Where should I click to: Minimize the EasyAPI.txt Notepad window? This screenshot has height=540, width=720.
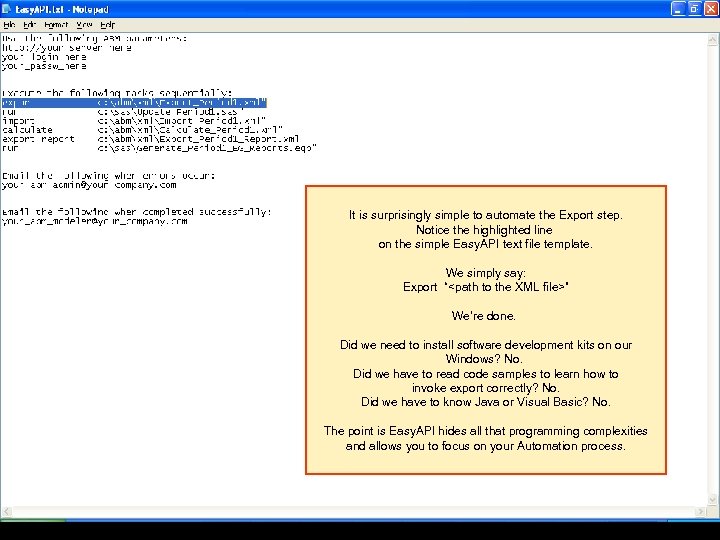(678, 9)
